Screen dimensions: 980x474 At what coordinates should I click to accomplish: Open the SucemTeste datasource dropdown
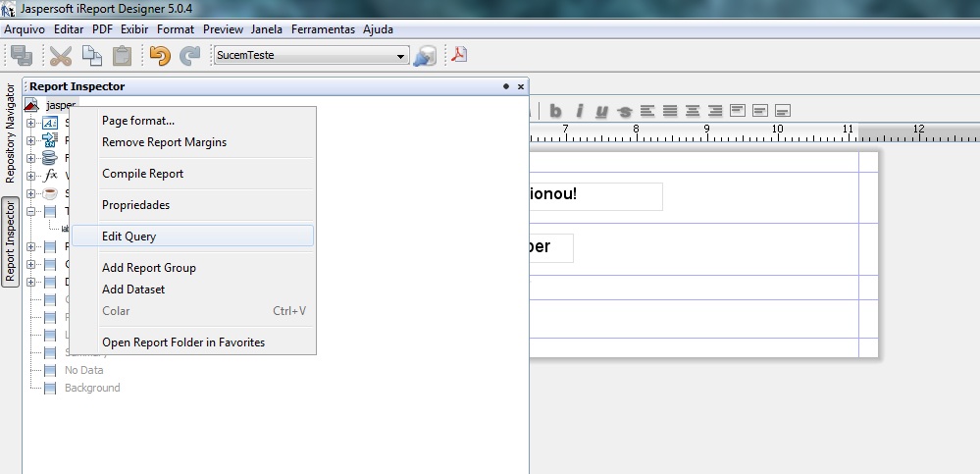tap(400, 56)
